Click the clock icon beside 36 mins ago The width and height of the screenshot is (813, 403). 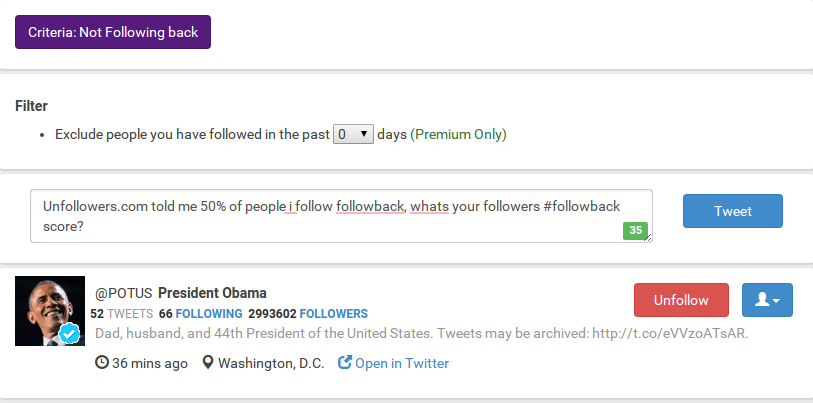point(101,363)
